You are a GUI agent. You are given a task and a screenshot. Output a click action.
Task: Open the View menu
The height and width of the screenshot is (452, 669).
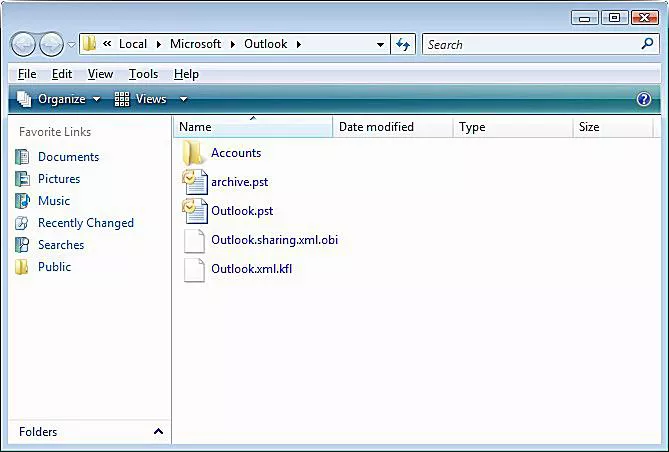[100, 74]
